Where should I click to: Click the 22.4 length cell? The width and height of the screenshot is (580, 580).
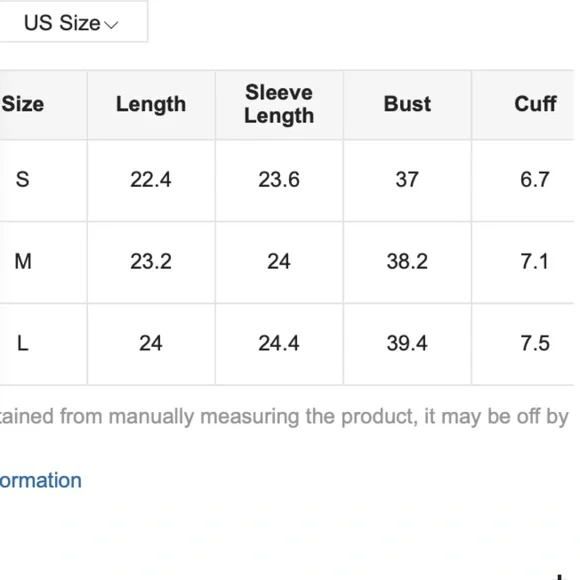coord(151,180)
